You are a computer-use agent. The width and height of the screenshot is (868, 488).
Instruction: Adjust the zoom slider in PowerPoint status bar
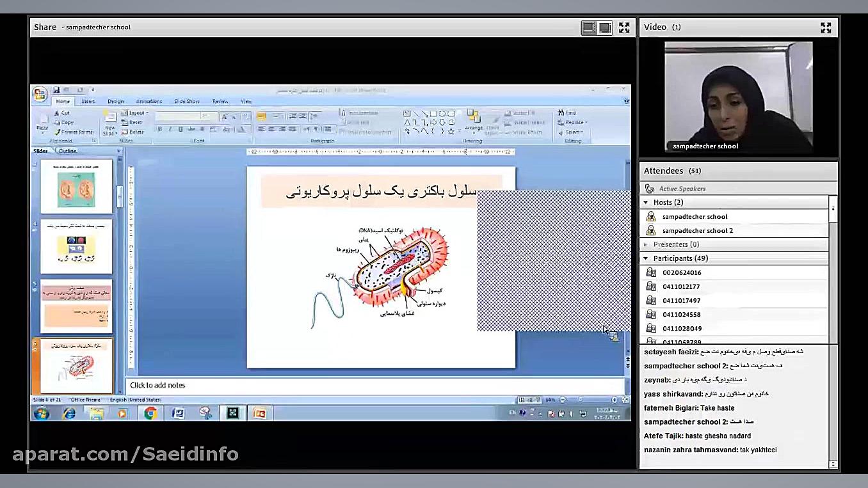point(588,400)
